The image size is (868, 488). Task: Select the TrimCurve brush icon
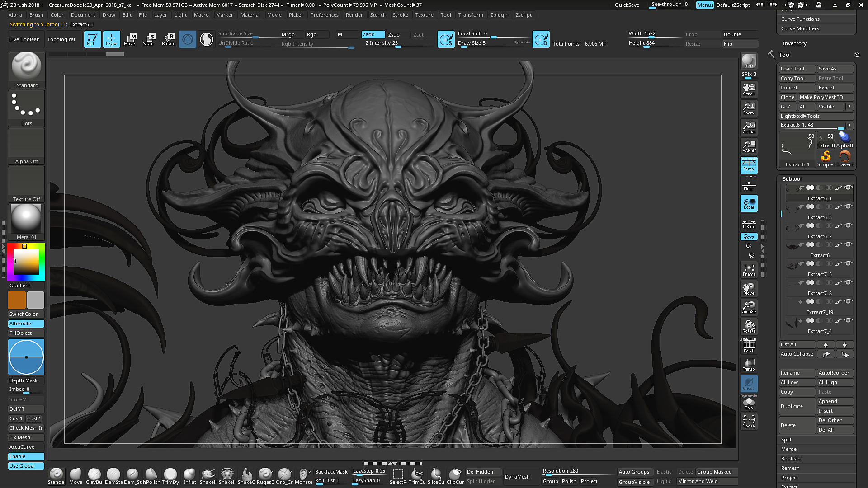417,476
